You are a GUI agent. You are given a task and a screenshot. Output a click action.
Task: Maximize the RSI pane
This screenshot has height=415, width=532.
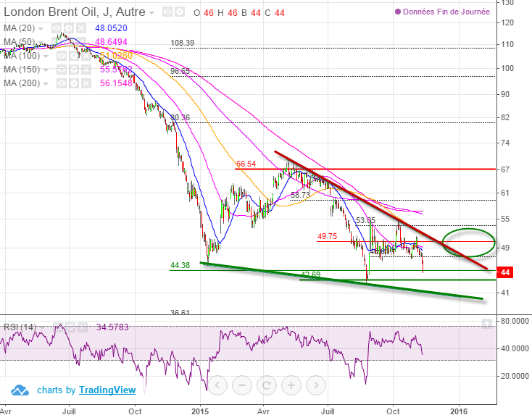(x=487, y=323)
